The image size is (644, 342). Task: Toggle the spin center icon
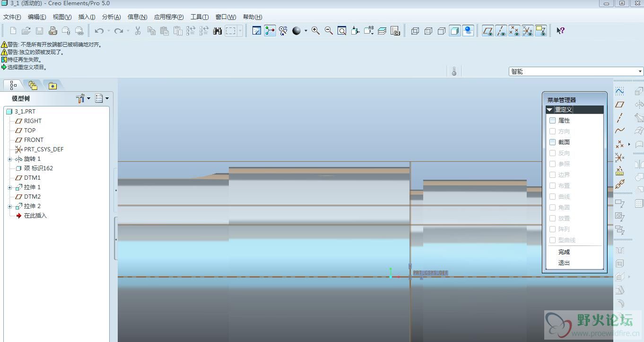coord(270,31)
